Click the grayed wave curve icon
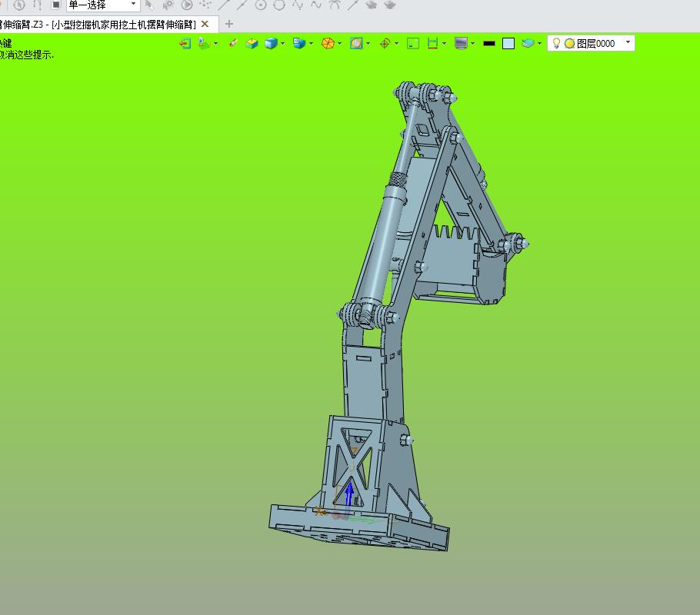The image size is (700, 615). [x=316, y=5]
